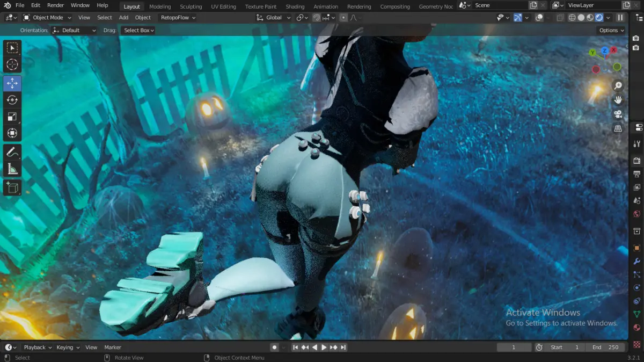
Task: Select the Scale tool
Action: coord(12,117)
